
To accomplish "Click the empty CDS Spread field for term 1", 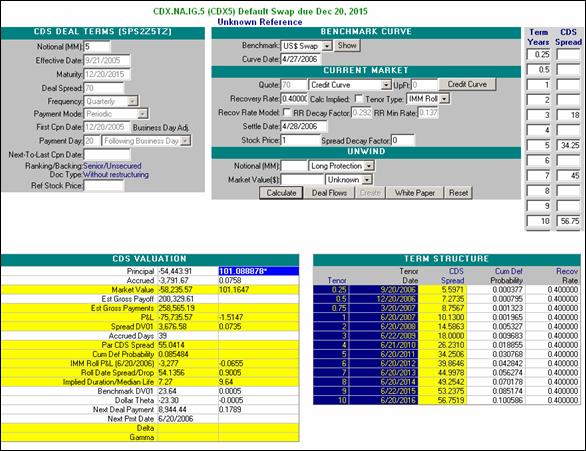I will (568, 85).
